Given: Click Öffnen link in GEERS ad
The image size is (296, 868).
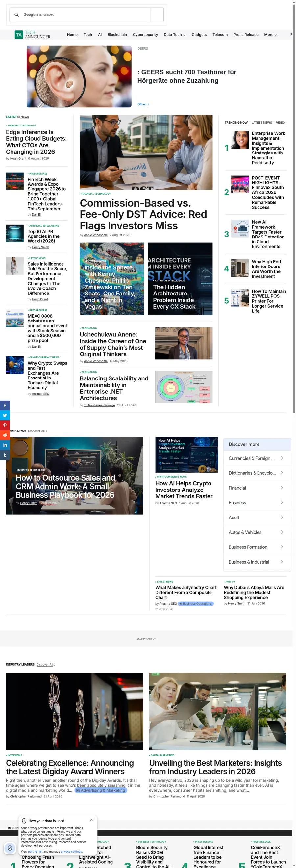Looking at the screenshot, I should 143,104.
